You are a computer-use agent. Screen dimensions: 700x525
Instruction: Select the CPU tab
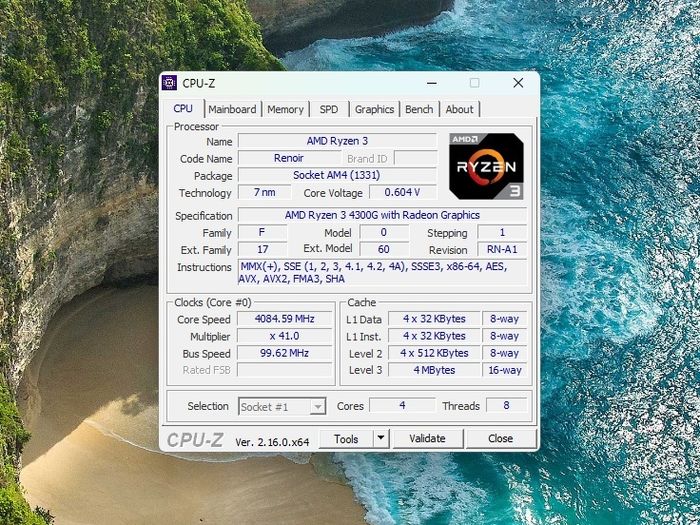183,108
